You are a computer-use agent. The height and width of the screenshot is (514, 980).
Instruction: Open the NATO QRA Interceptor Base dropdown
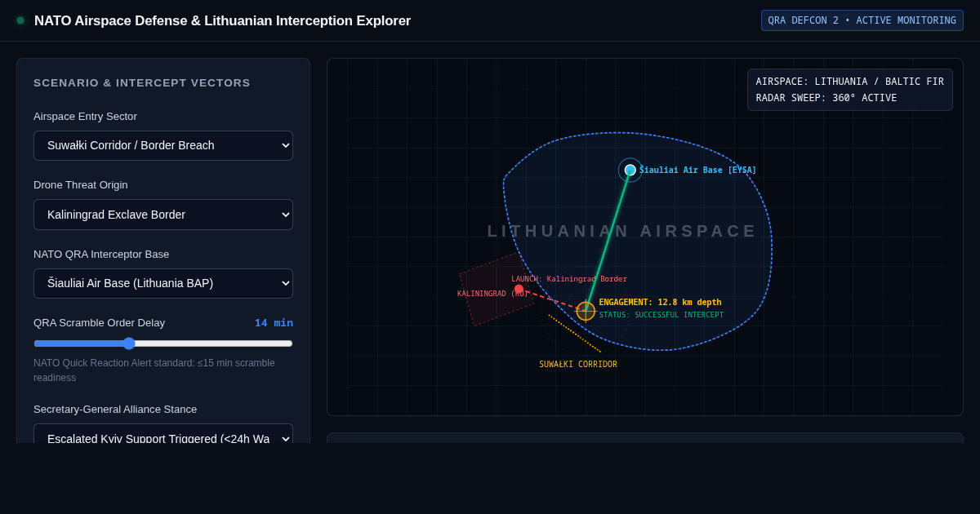coord(163,283)
